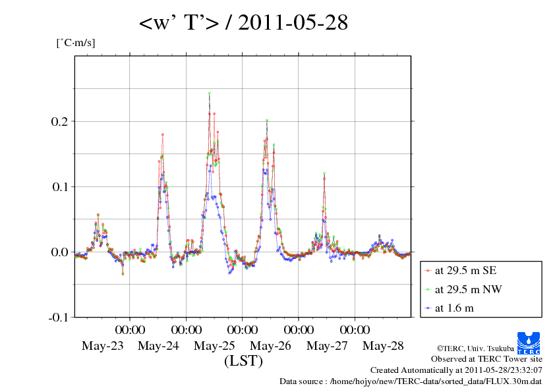Viewport: 555px width, 392px height.
Task: Click the y-axis unit label "[°C·m/s]"
Action: [76, 43]
